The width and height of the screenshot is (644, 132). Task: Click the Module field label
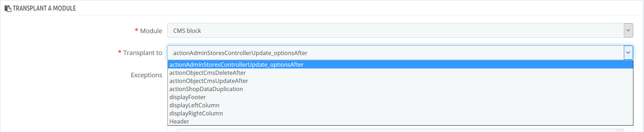tap(151, 31)
